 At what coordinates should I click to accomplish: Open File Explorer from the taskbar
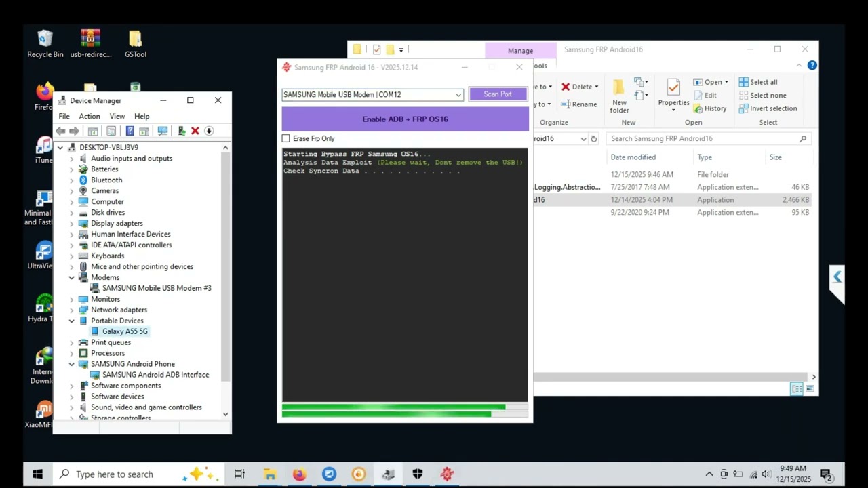[269, 474]
